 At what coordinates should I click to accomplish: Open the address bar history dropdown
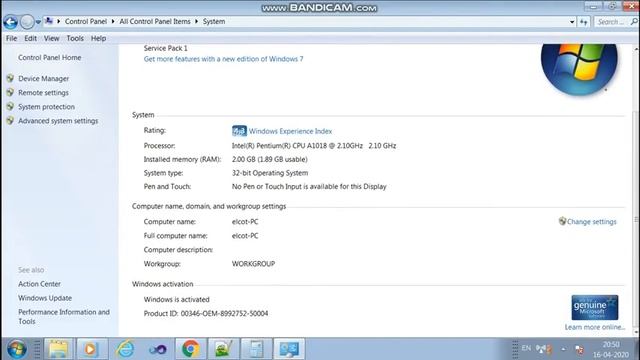[572, 22]
